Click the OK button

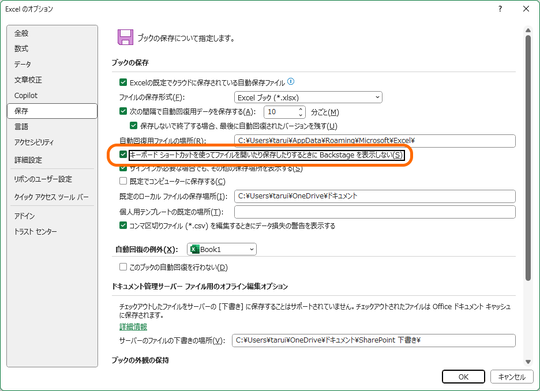point(463,377)
